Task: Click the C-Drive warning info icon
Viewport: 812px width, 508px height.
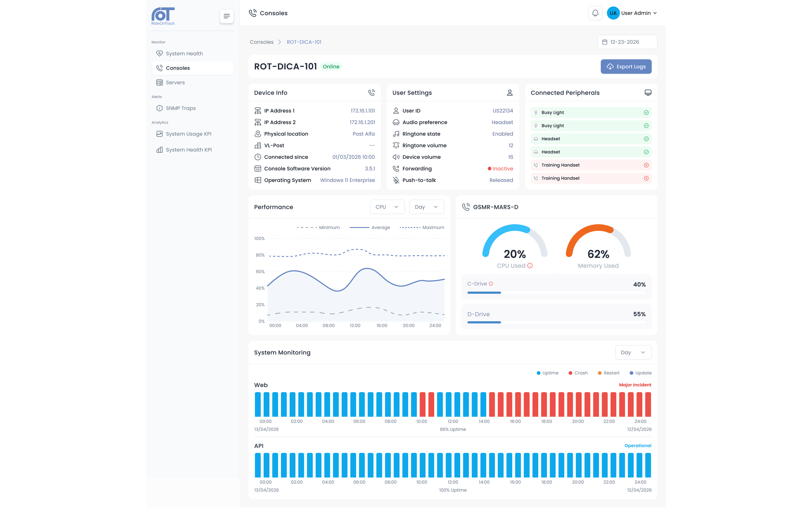Action: point(491,284)
